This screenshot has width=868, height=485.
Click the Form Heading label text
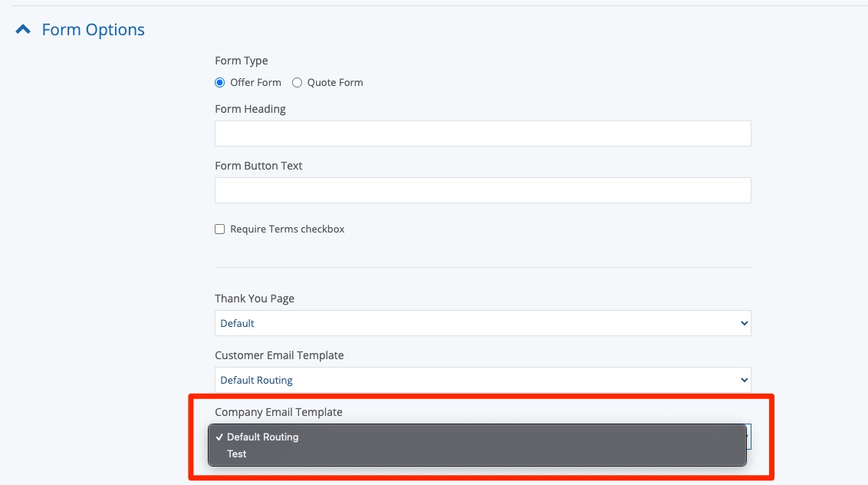[x=250, y=109]
